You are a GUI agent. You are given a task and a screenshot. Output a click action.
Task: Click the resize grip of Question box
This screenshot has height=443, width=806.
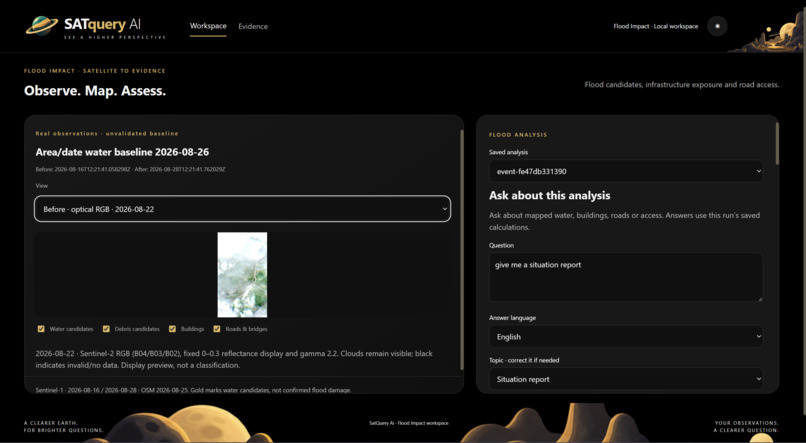[759, 298]
